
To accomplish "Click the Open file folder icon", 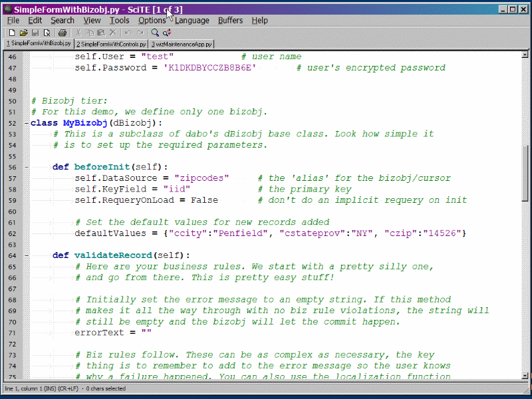I will [23, 33].
